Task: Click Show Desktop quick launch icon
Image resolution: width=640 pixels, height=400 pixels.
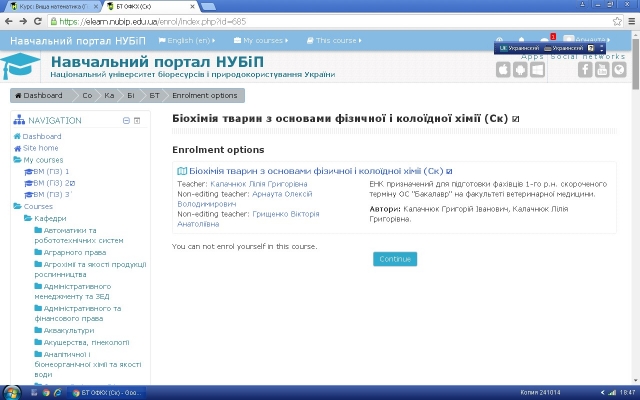Action: (34, 393)
